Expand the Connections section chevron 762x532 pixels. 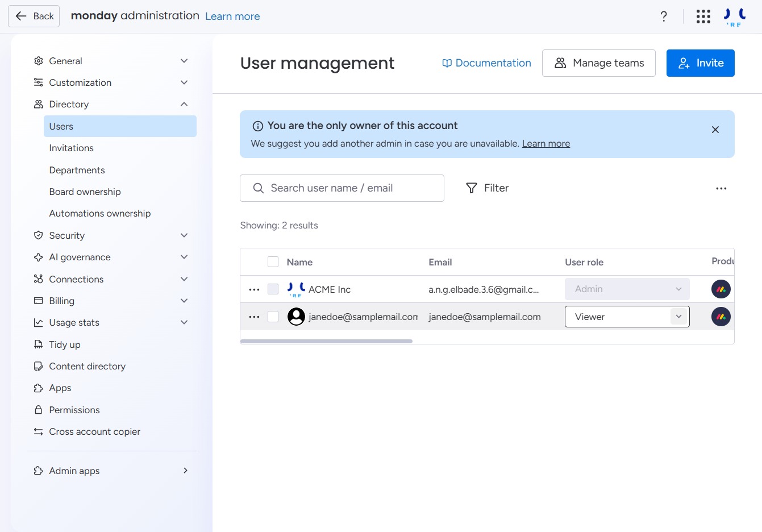coord(184,279)
